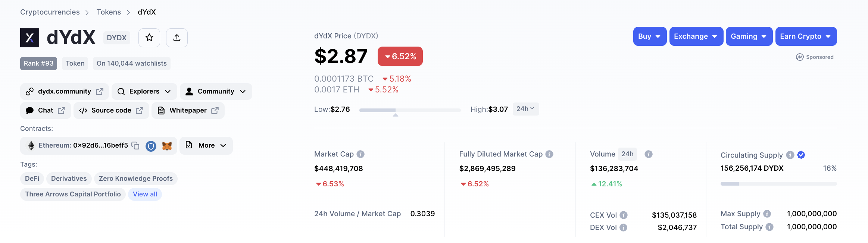Screen dimensions: 868x243
Task: Copy the Ethereum contract address
Action: click(135, 145)
